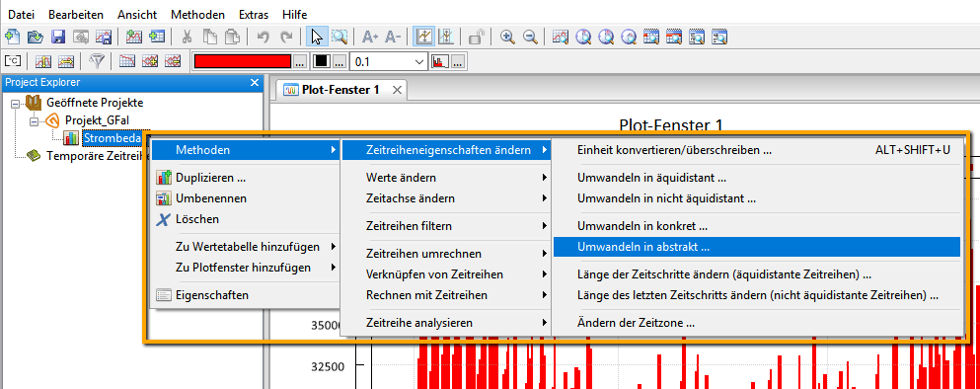Open the Datei menu
The image size is (980, 389).
(x=22, y=14)
